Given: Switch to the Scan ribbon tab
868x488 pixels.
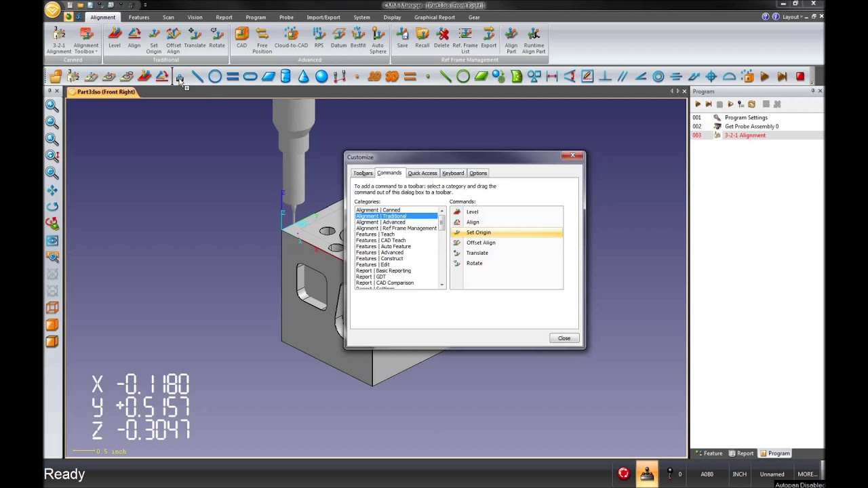Looking at the screenshot, I should pos(168,17).
